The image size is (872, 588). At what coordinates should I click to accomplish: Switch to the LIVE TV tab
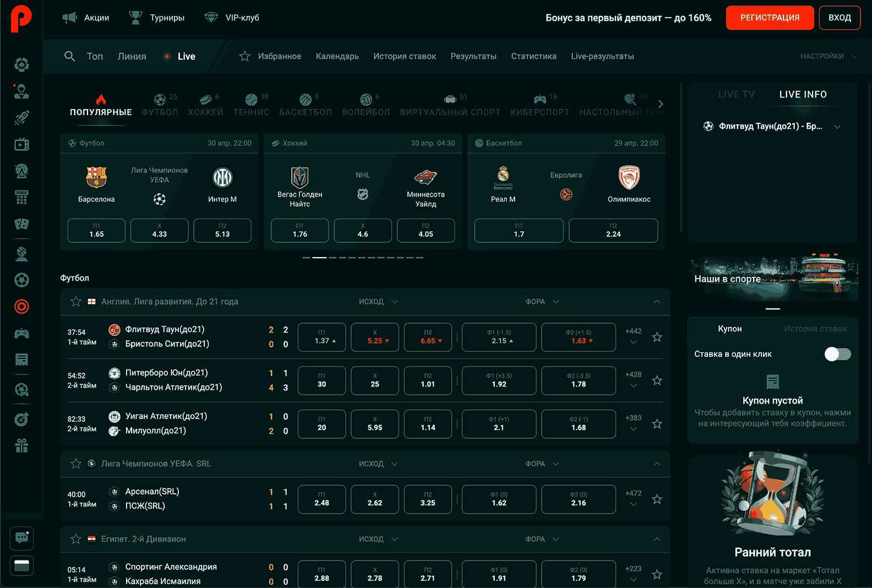736,94
